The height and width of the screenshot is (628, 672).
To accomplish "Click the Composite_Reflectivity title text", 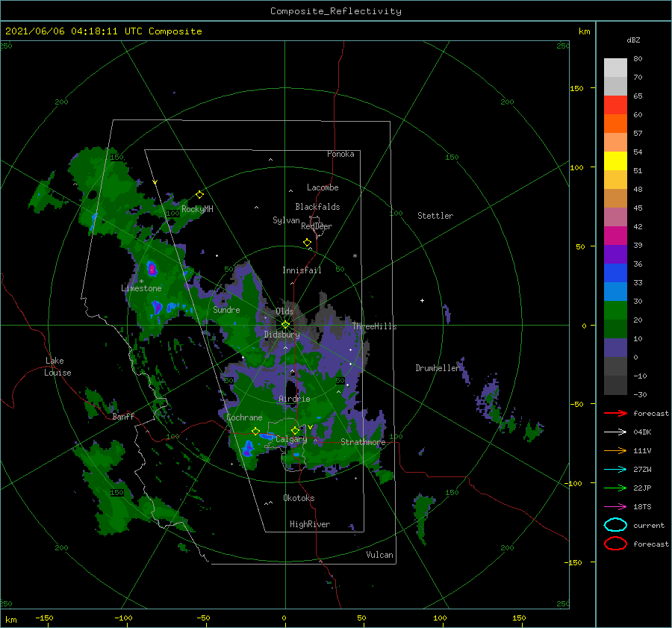I will tap(336, 11).
